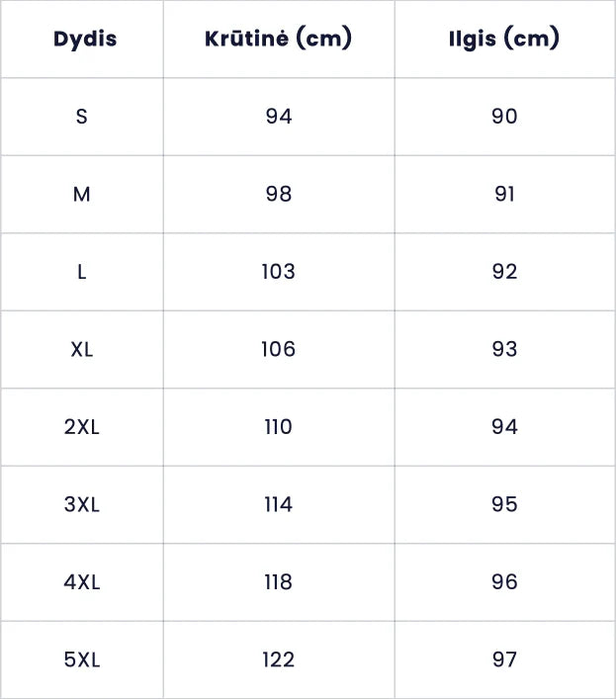616x699 pixels.
Task: Click chest value 98 for size M
Action: click(x=279, y=195)
